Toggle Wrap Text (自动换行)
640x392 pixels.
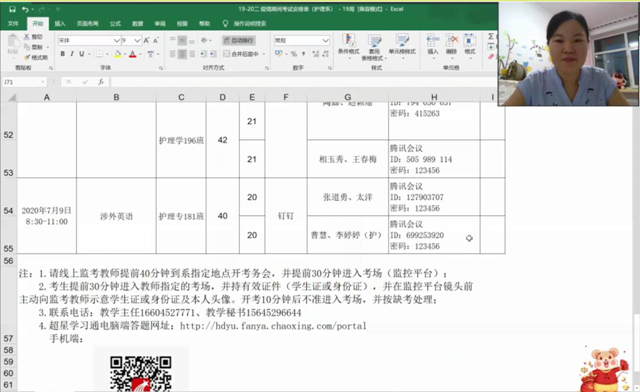[239, 40]
